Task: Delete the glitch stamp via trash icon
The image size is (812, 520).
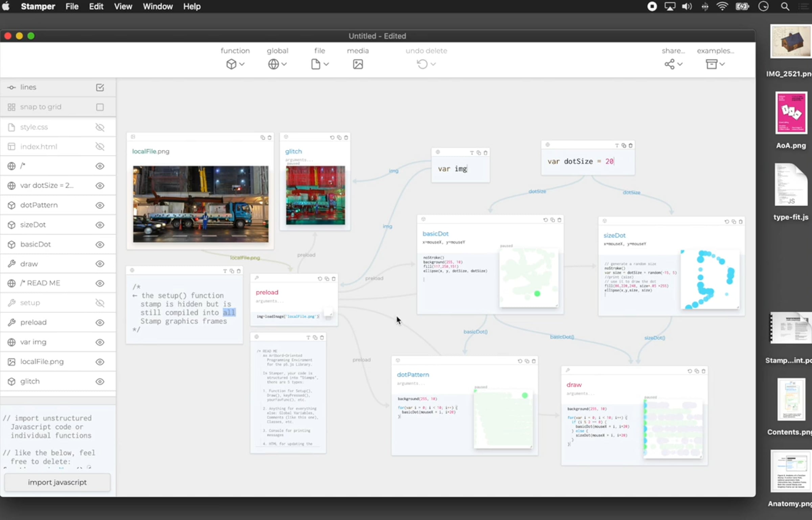Action: click(x=346, y=138)
